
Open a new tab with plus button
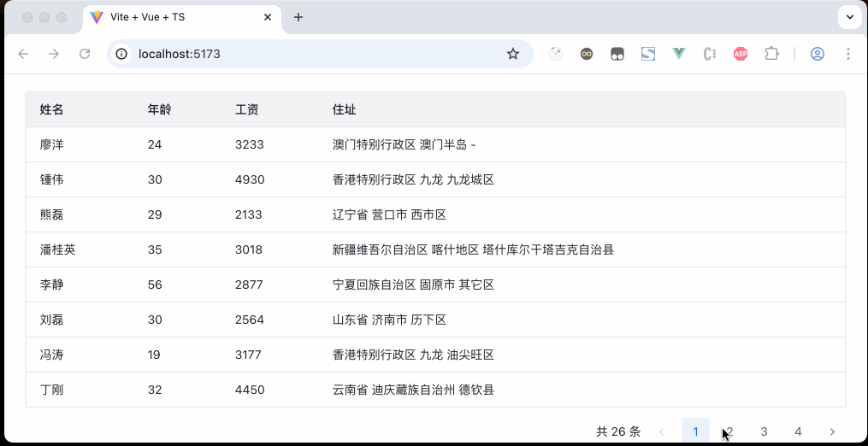[298, 17]
